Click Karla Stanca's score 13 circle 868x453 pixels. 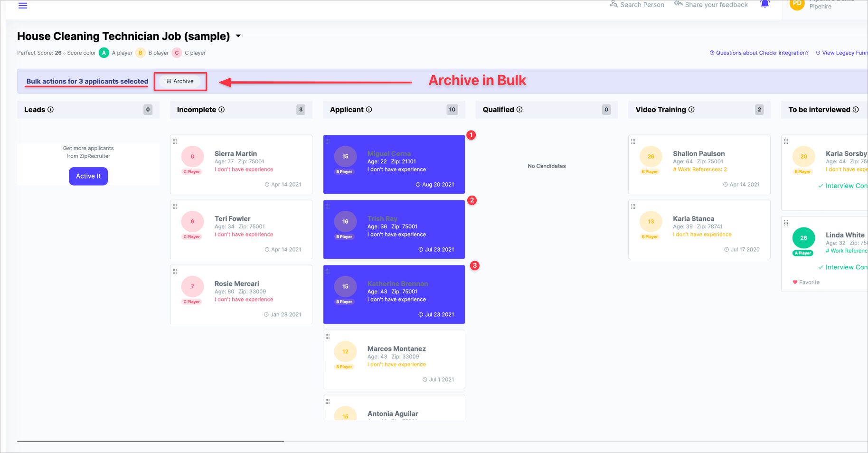[x=651, y=221]
